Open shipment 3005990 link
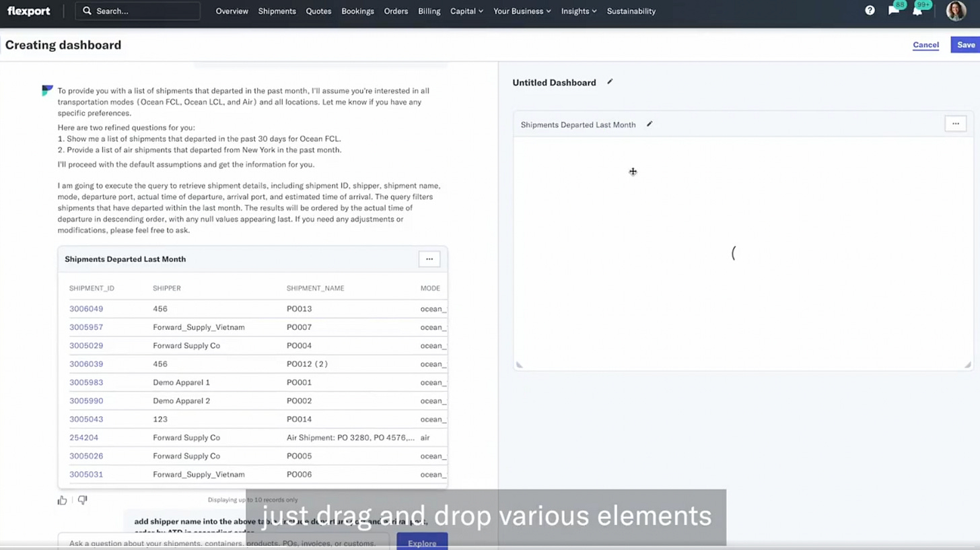Viewport: 980px width, 550px height. 86,401
